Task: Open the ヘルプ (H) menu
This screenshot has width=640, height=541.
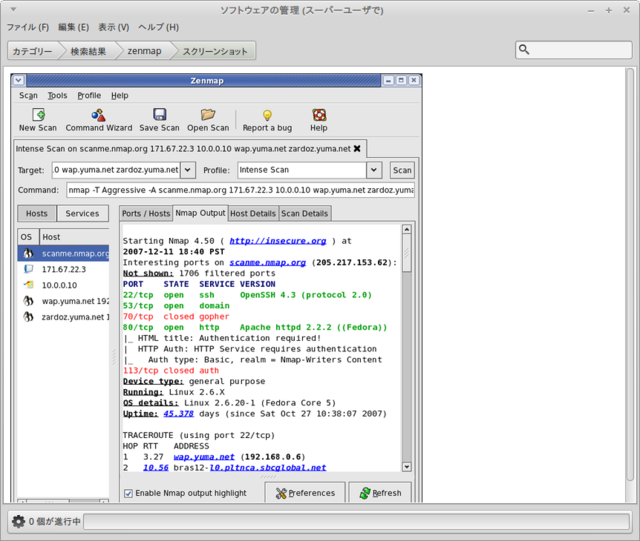Action: (x=158, y=27)
